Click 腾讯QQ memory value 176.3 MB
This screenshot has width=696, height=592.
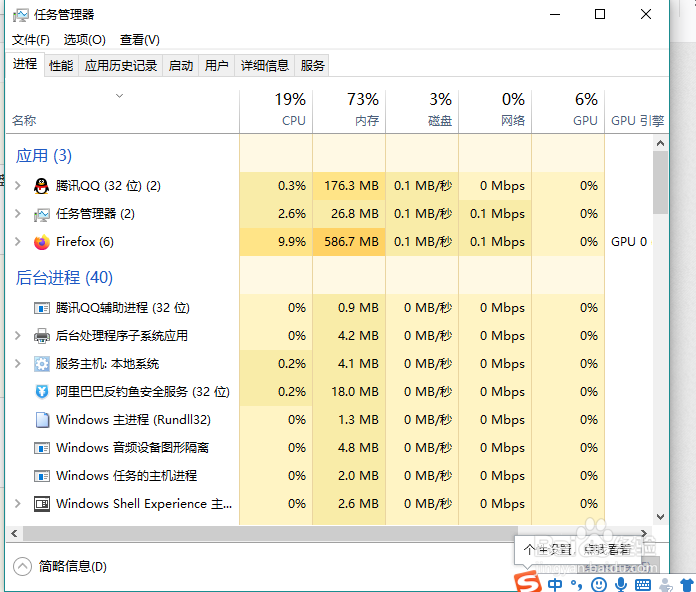pos(351,186)
